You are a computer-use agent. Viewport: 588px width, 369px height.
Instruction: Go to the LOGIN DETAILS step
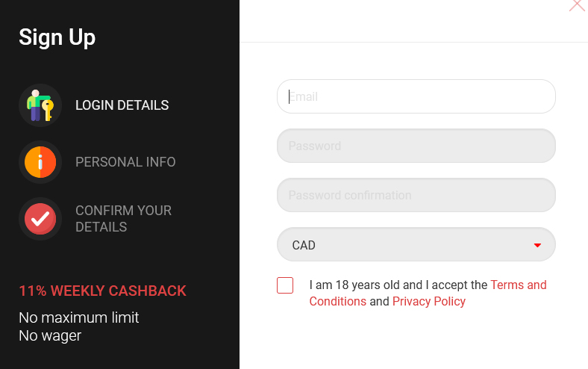point(122,105)
